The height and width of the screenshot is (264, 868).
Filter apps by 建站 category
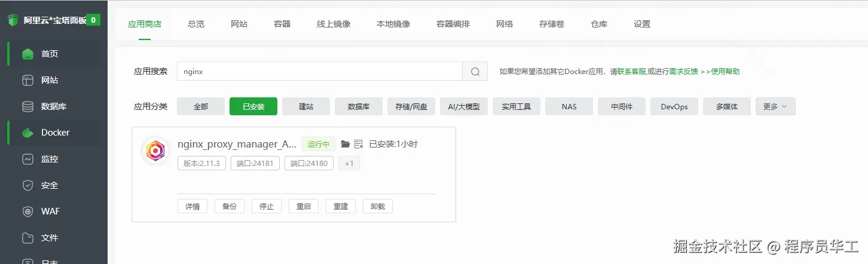(x=306, y=106)
